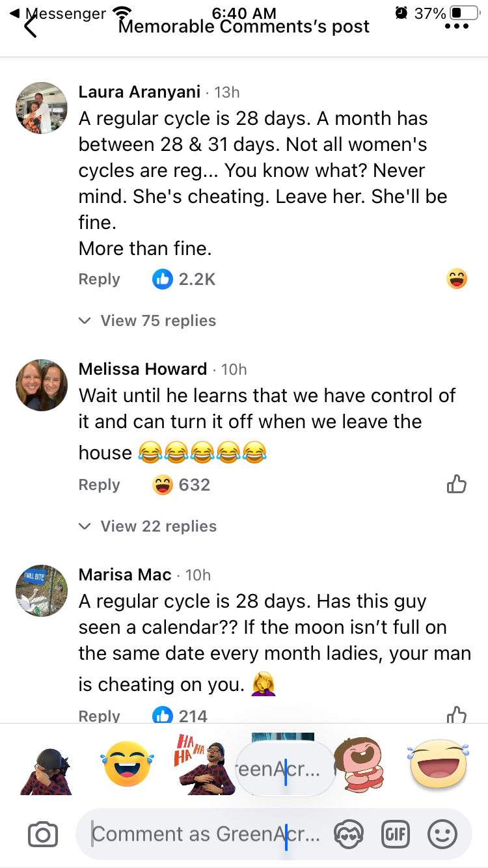Like Melissa Howard's comment
Image resolution: width=488 pixels, height=868 pixels.
(457, 485)
